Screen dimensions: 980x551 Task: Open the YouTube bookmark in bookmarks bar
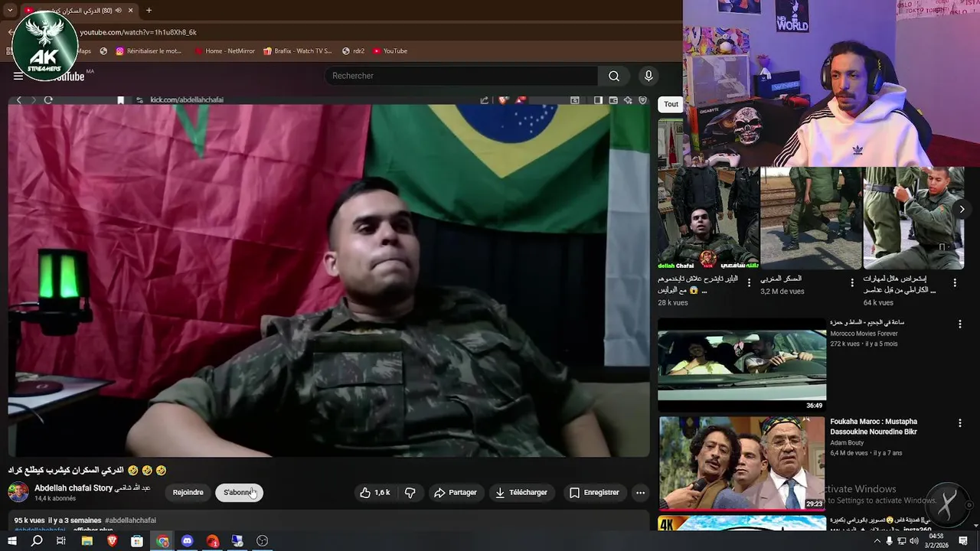point(390,51)
